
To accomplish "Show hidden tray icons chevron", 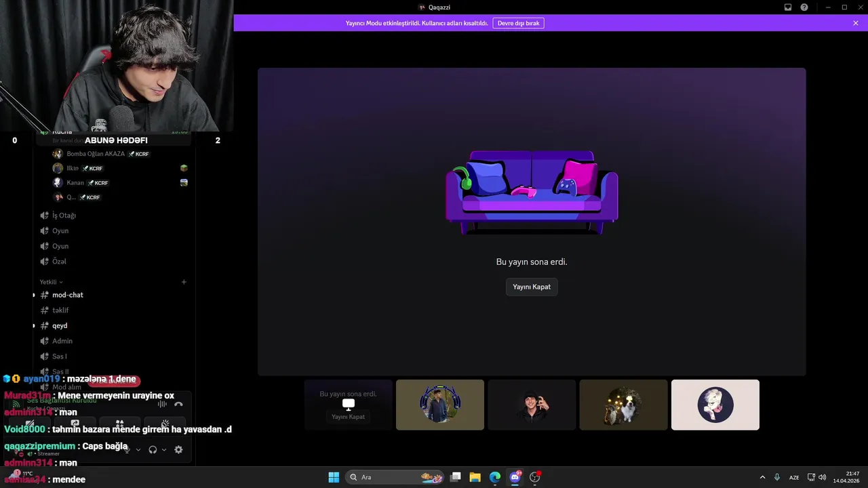I will coord(762,477).
